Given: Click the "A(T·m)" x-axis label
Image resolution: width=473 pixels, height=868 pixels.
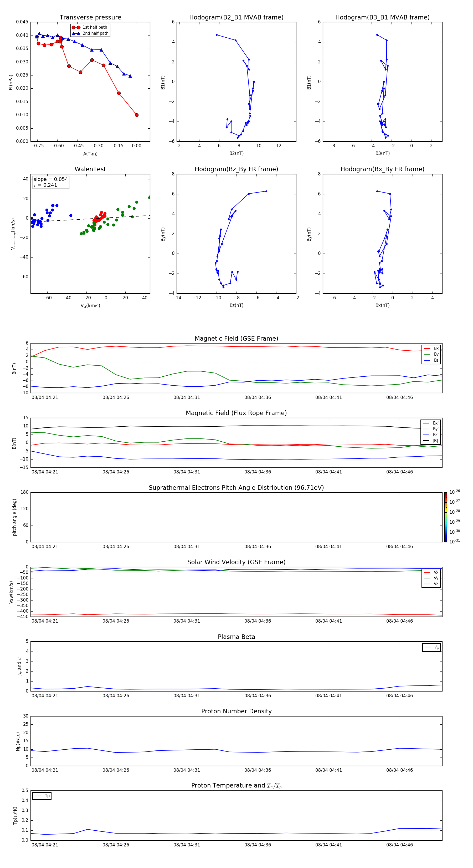Looking at the screenshot, I should tap(90, 154).
